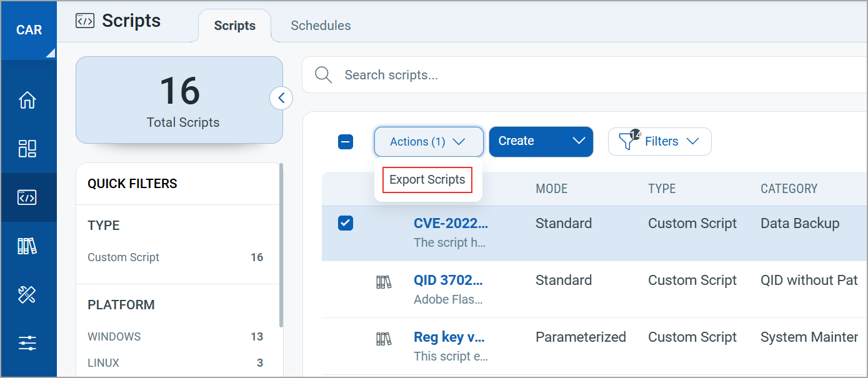Click the library icon beside Reg key row
Viewport: 868px width, 378px height.
(x=384, y=339)
